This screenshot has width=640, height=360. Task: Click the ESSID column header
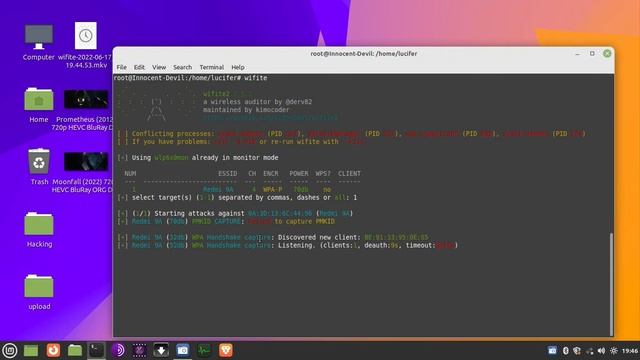tap(227, 173)
